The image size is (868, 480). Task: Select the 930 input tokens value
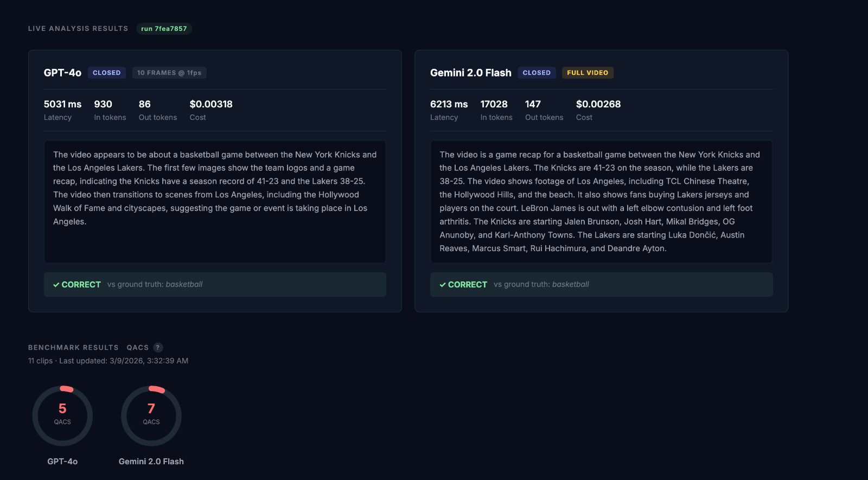pyautogui.click(x=103, y=104)
